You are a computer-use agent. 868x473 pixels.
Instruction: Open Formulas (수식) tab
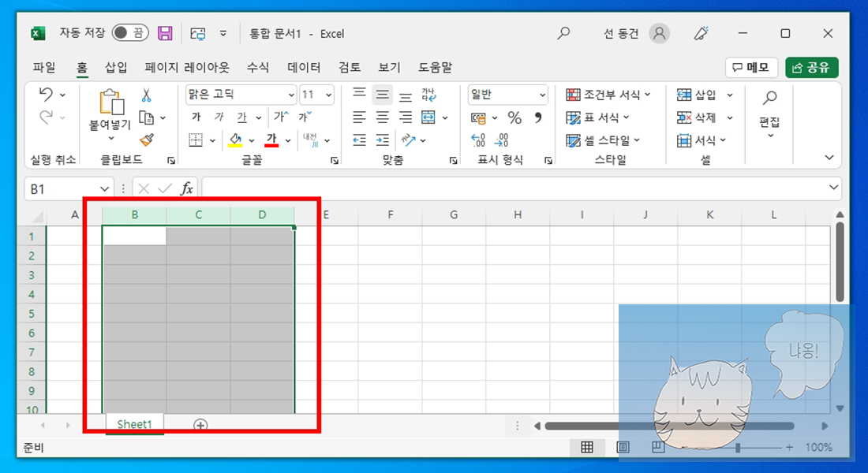pos(257,68)
